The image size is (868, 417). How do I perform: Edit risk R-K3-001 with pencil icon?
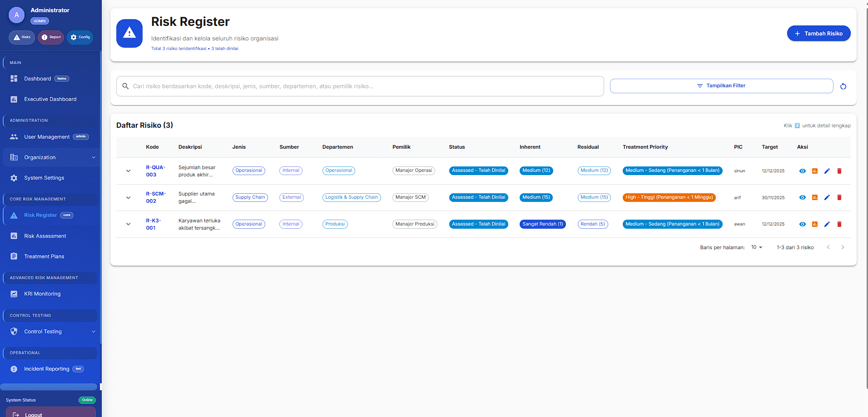pos(827,224)
